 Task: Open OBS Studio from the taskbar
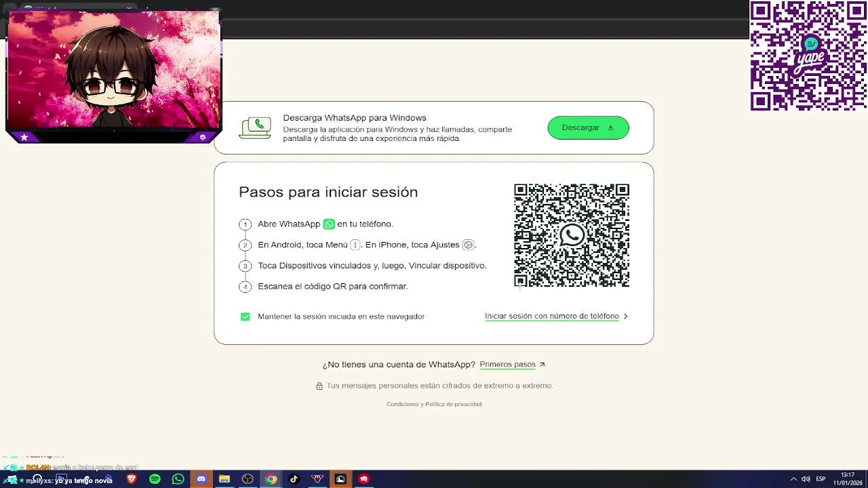click(248, 479)
